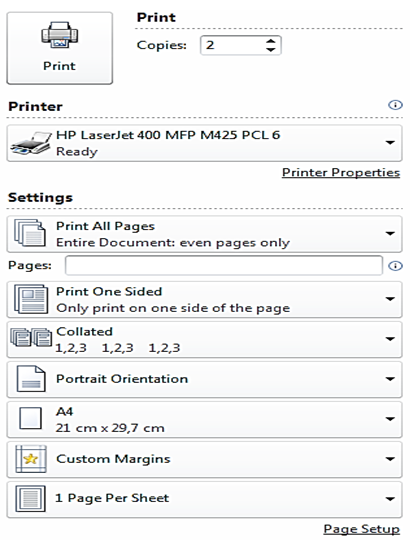This screenshot has height=540, width=410.
Task: Expand the Print All Pages dropdown arrow
Action: 390,234
